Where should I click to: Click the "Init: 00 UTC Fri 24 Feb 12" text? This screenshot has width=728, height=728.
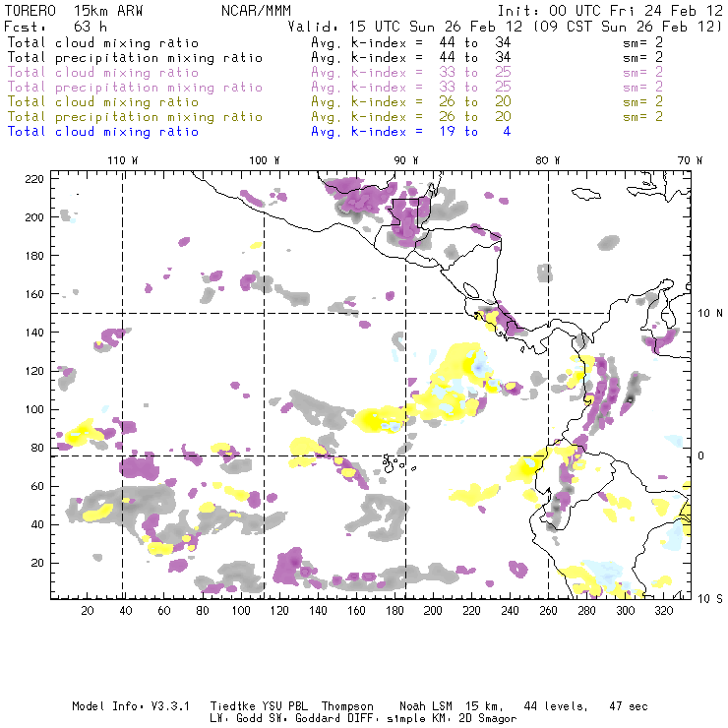pos(610,11)
